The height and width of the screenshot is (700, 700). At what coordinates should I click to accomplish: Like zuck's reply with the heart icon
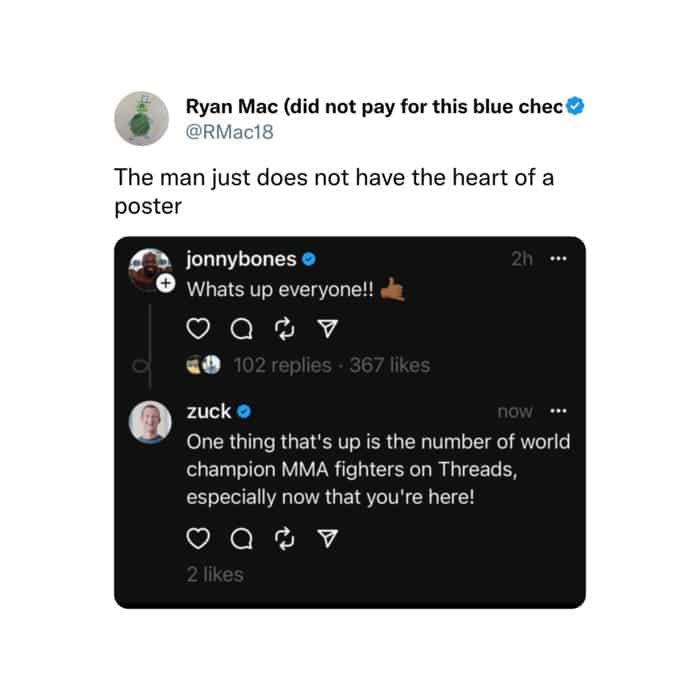coord(199,539)
